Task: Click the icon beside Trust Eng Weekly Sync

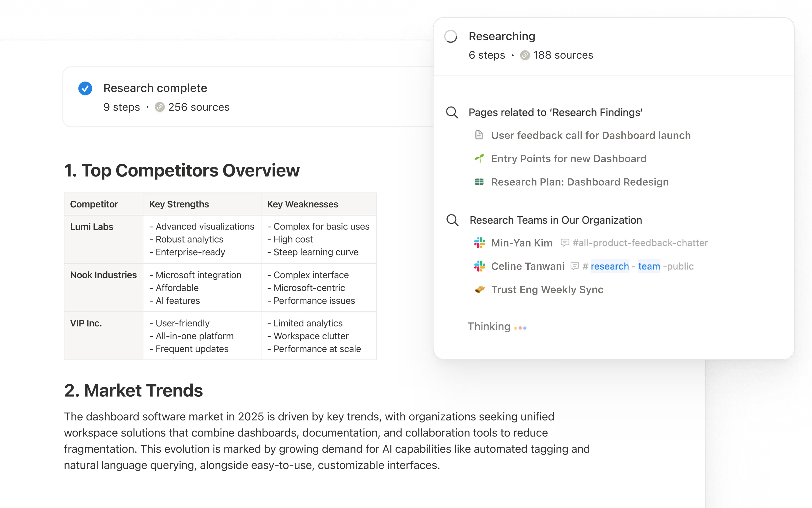Action: pos(480,289)
